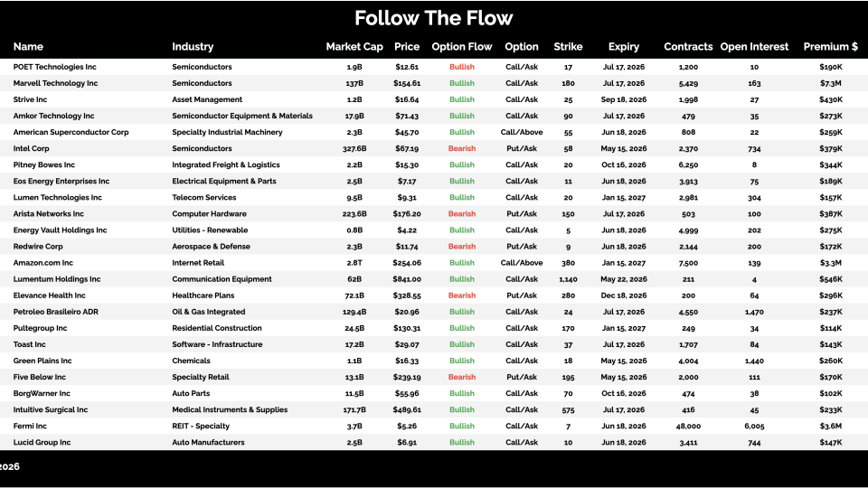Select the Option Flow column header
Screen dimensions: 868x488
coord(461,47)
